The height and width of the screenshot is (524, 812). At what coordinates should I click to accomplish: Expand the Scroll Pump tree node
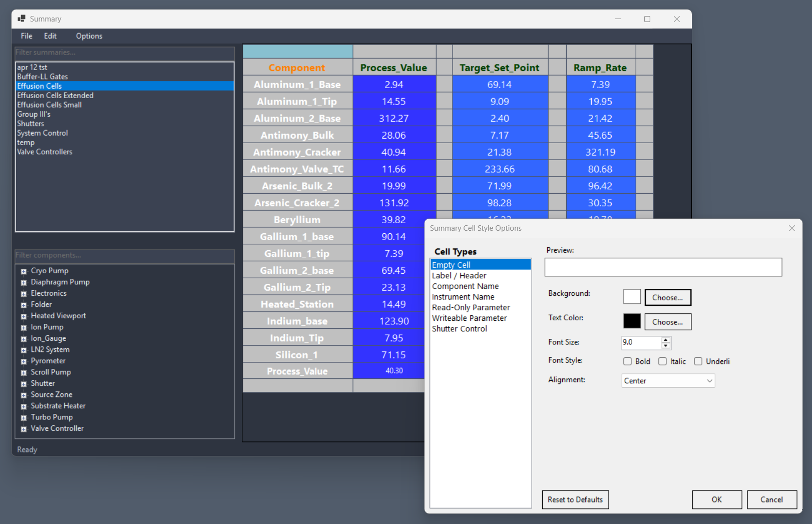point(24,373)
